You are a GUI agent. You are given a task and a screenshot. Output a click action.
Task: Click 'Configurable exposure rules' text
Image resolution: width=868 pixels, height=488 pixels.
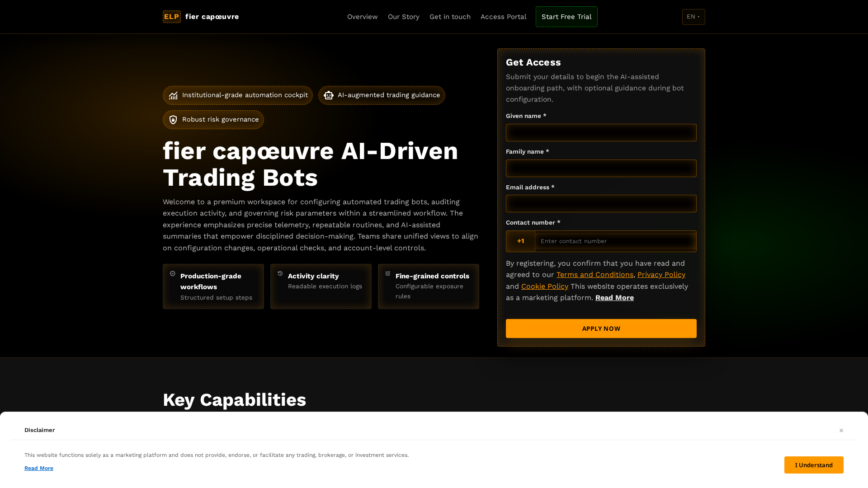pos(429,291)
